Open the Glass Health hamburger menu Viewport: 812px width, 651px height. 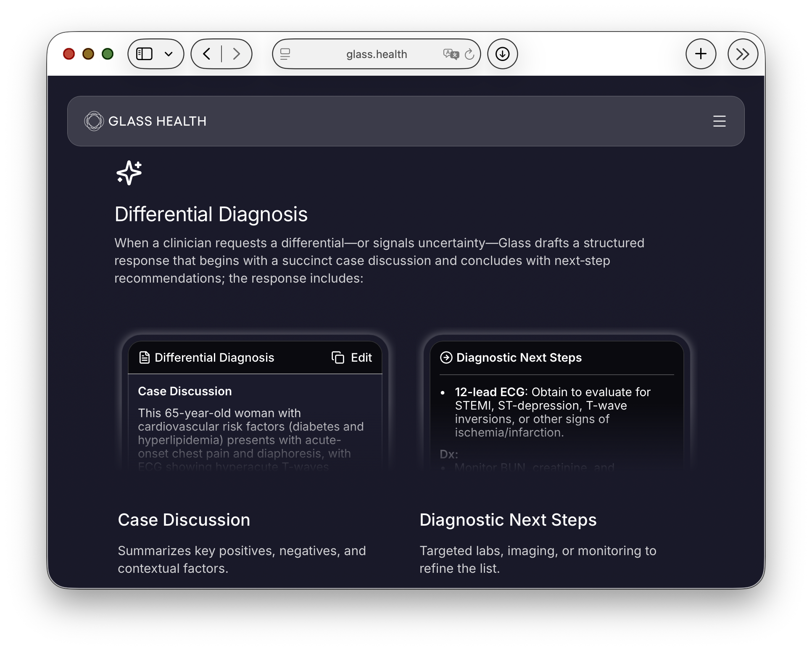pyautogui.click(x=719, y=121)
